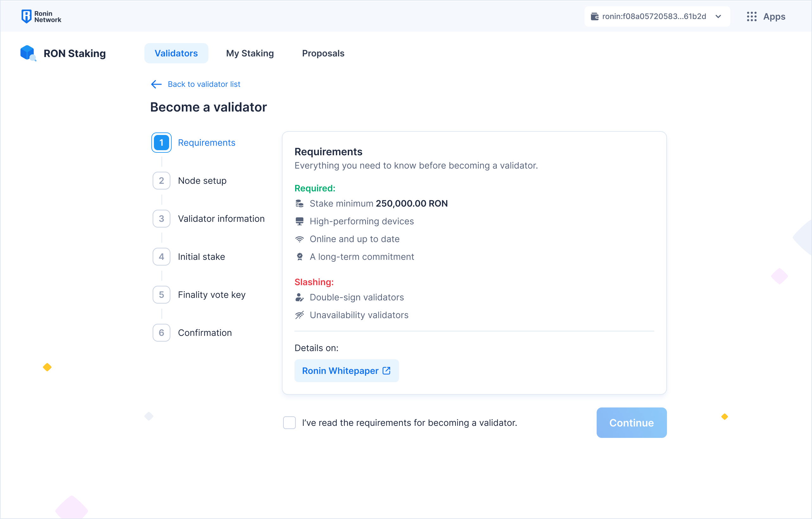812x519 pixels.
Task: Click the coins icon beside Stake minimum
Action: coord(300,203)
